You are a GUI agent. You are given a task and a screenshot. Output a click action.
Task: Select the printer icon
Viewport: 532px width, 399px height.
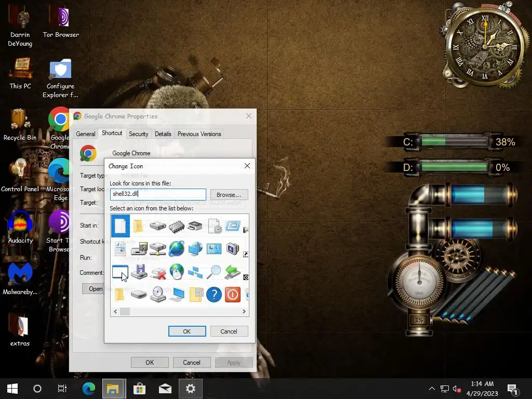195,226
